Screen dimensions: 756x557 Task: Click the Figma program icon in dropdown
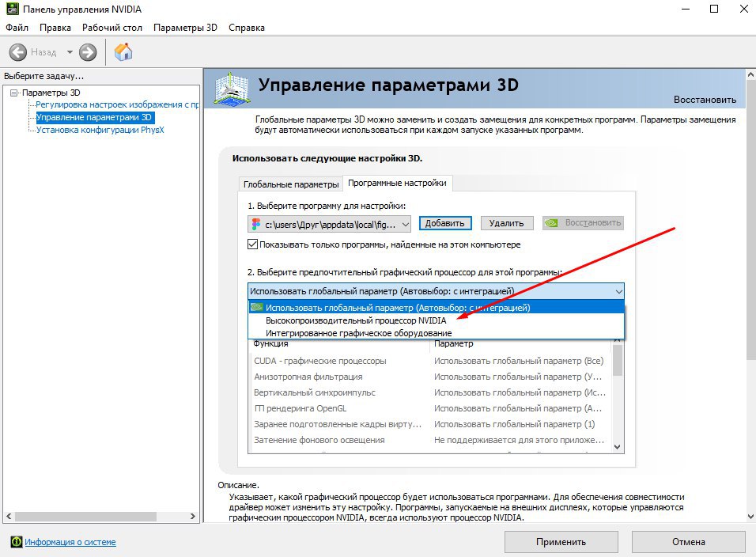click(x=256, y=224)
